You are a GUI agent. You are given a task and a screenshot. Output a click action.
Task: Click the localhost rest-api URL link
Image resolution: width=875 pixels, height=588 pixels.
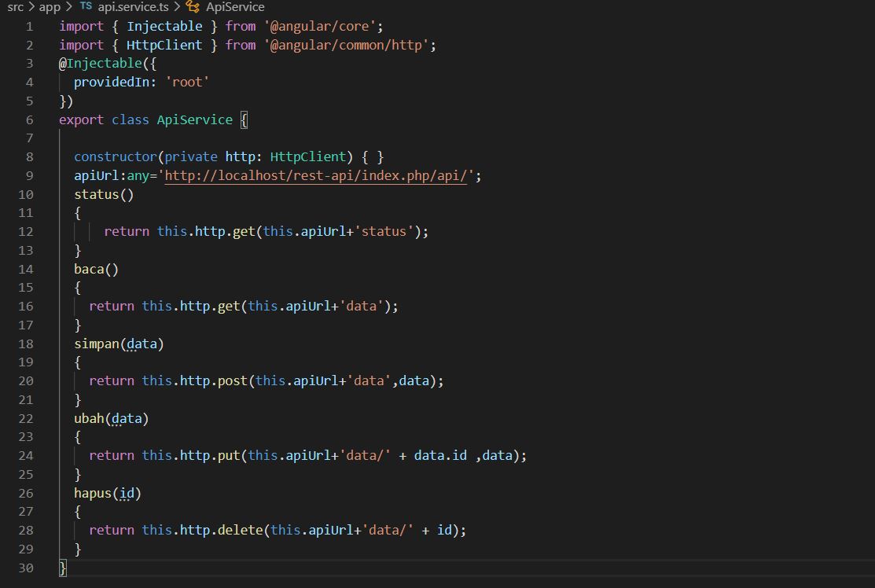pyautogui.click(x=315, y=176)
